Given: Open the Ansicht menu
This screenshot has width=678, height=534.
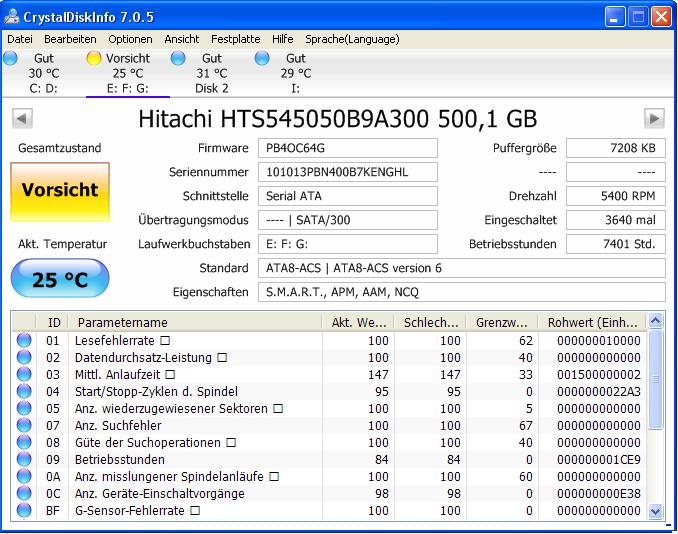Looking at the screenshot, I should click(x=182, y=39).
